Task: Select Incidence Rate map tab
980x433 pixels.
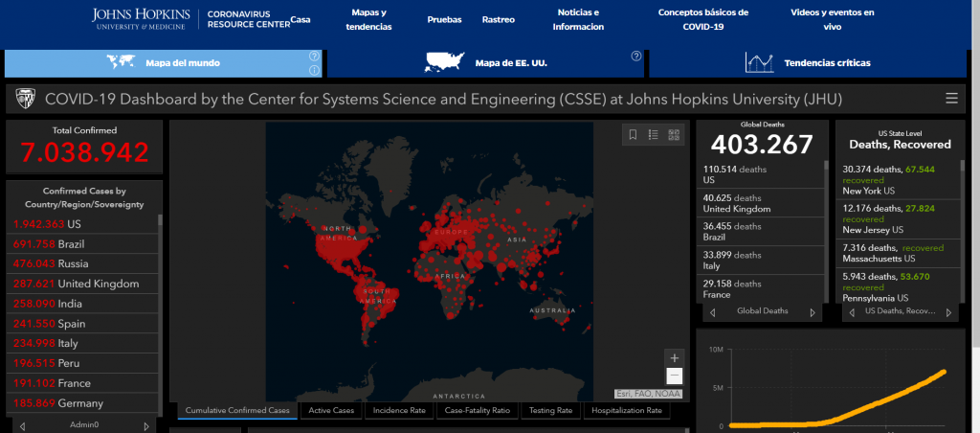Action: click(x=399, y=410)
